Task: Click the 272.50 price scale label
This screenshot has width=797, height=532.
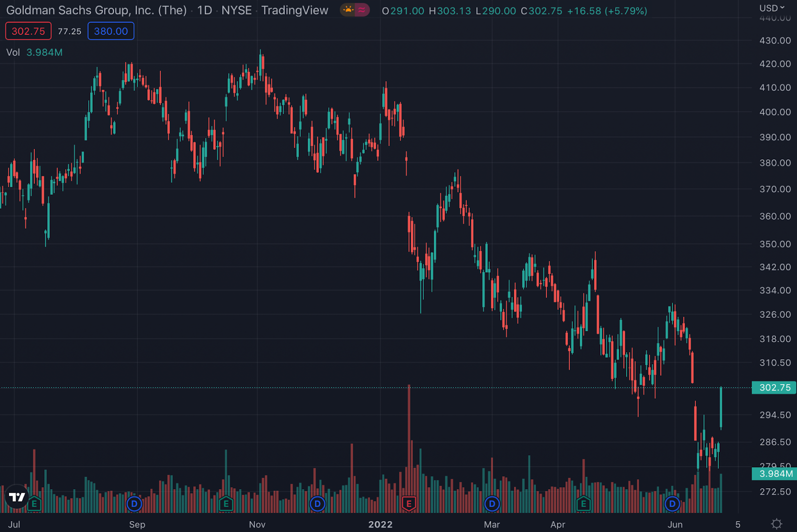Action: [x=775, y=492]
